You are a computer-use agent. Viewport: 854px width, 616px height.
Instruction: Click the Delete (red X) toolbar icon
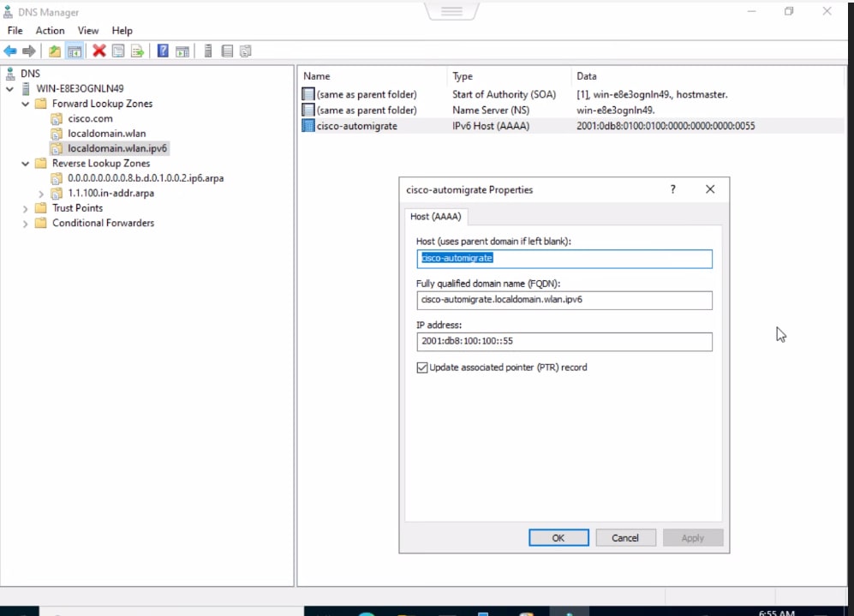99,51
